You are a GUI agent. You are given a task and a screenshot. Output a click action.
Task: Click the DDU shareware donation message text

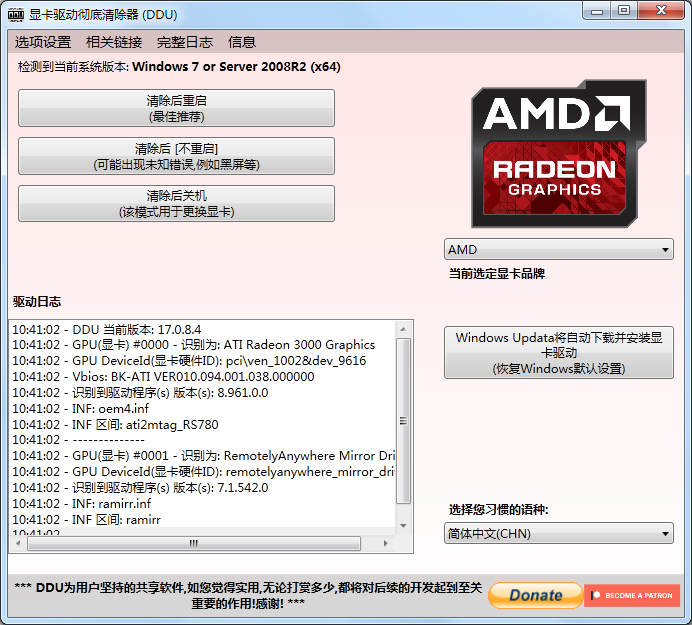pyautogui.click(x=248, y=595)
